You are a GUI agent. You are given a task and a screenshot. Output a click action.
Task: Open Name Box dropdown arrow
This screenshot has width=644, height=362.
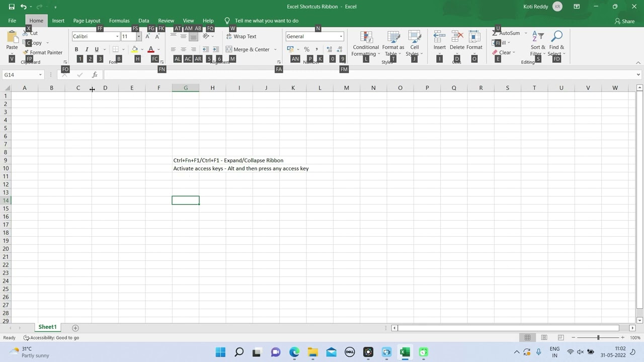[x=40, y=75]
